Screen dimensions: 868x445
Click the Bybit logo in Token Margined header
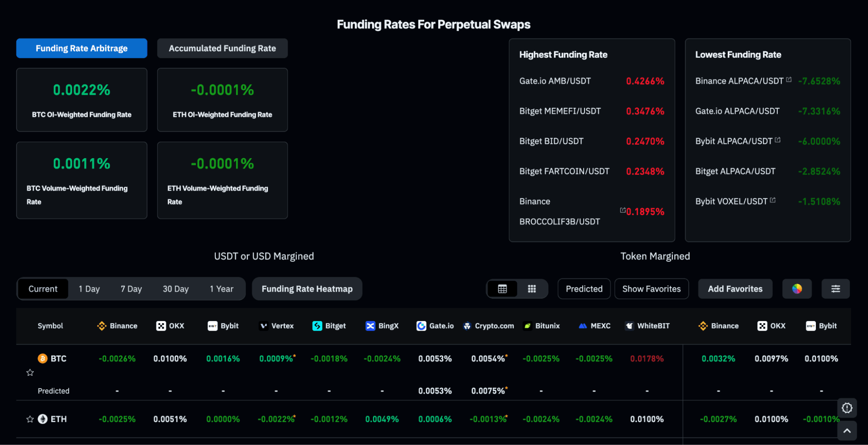point(811,326)
